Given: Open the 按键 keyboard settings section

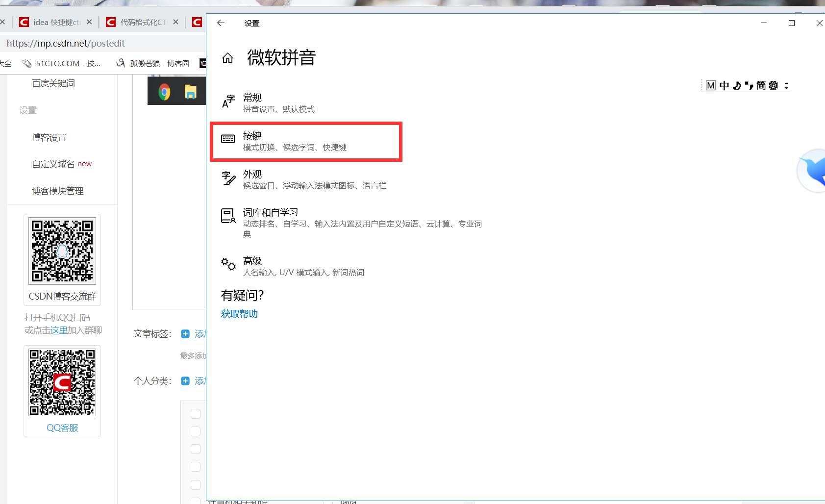Looking at the screenshot, I should [x=306, y=141].
